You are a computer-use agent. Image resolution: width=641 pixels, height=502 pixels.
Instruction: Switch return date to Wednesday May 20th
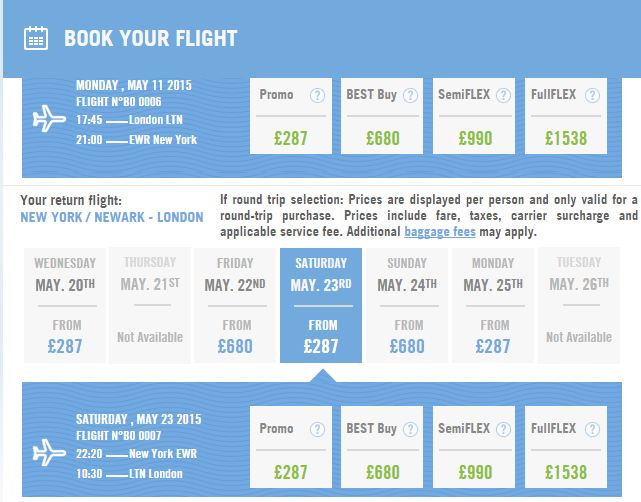click(65, 305)
